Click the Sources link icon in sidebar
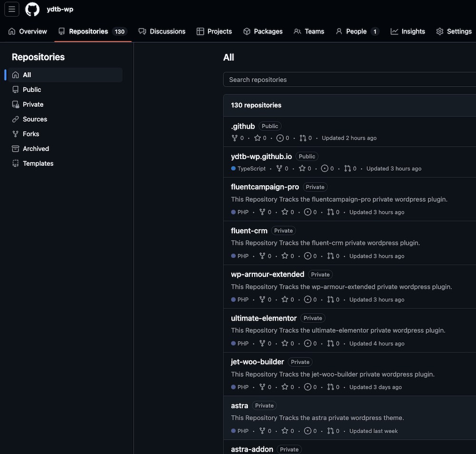476x454 pixels. pos(16,119)
